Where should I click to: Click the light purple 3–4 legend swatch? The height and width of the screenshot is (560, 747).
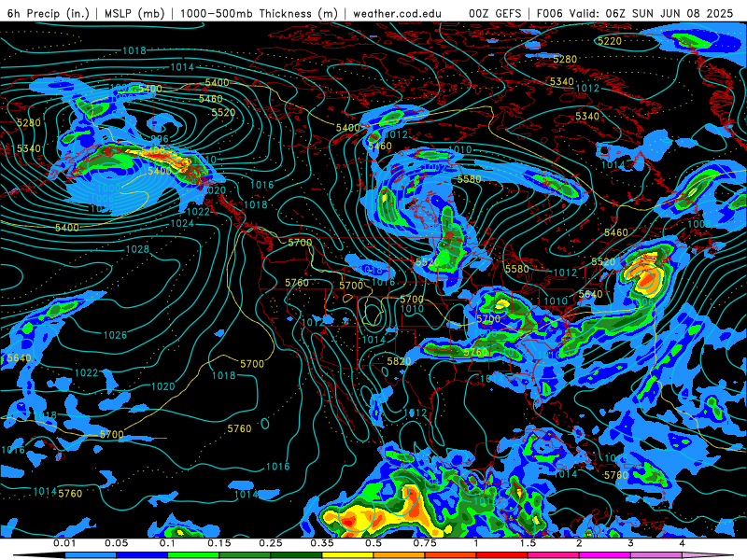(656, 555)
